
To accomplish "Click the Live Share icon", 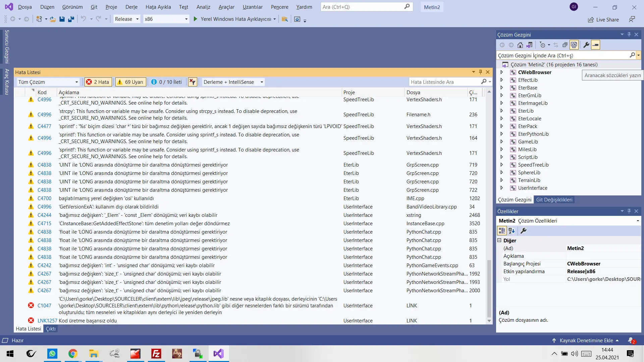I will click(591, 20).
